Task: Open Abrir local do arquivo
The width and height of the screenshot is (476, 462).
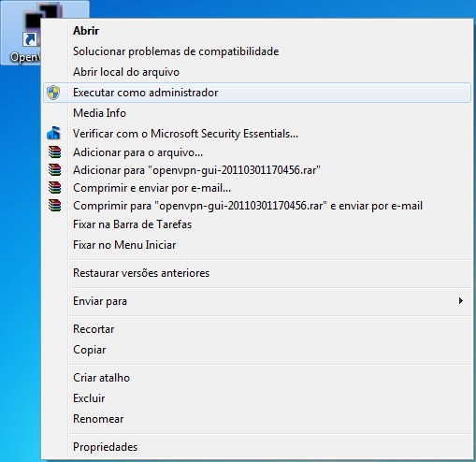Action: click(257, 72)
